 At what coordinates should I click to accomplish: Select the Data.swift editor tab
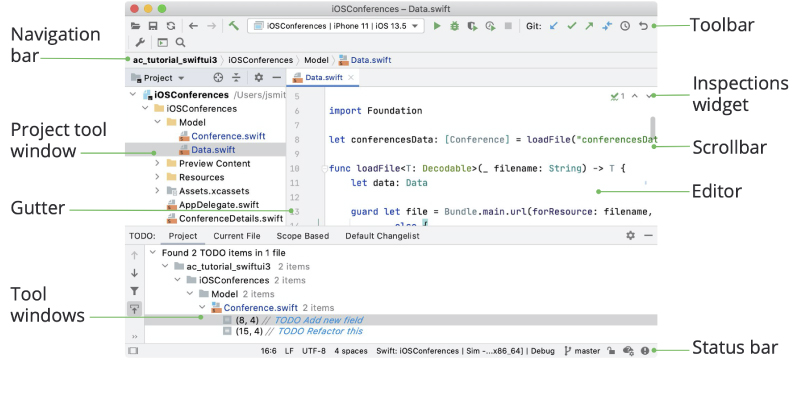tap(323, 78)
